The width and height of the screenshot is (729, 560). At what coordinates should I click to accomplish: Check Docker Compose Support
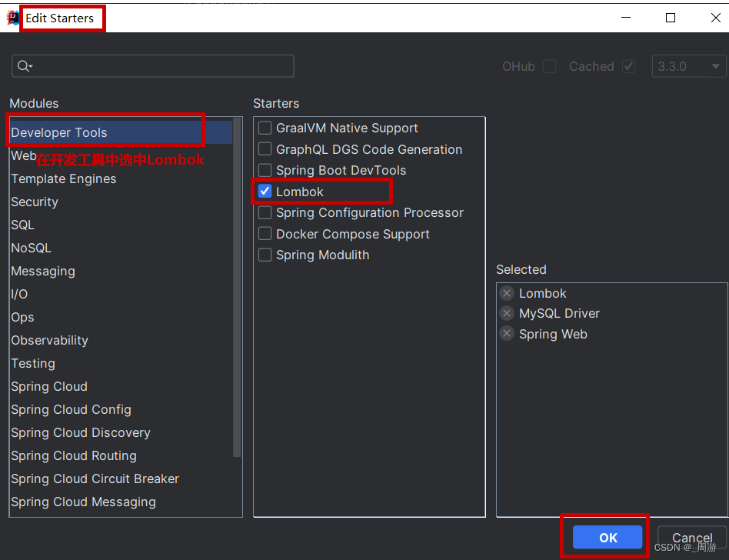tap(265, 234)
